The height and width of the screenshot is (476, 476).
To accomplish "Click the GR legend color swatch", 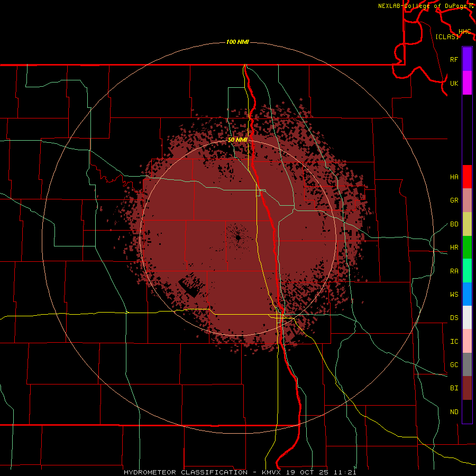I will pos(467,200).
